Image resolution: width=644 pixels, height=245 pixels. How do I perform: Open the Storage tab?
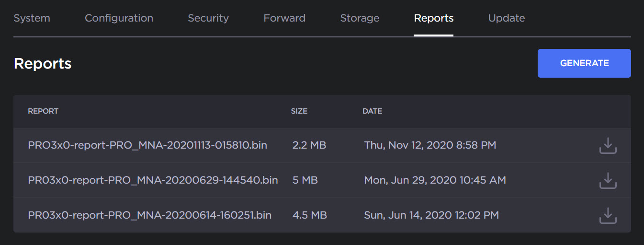(360, 18)
